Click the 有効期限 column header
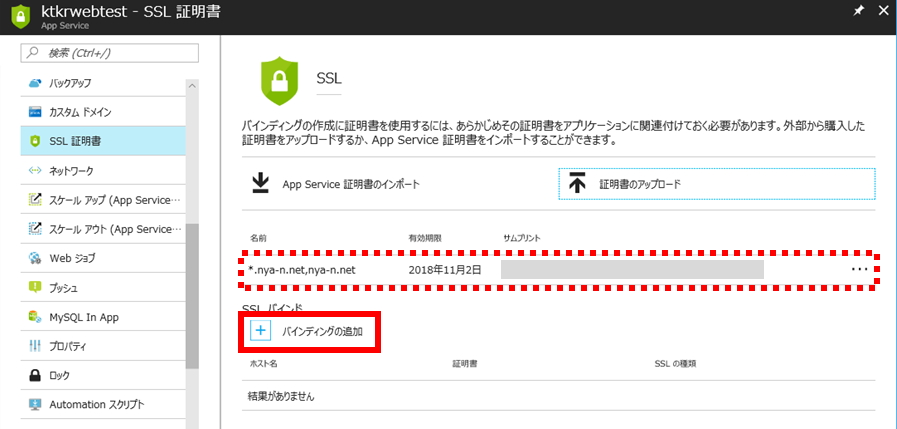897x429 pixels. 424,237
